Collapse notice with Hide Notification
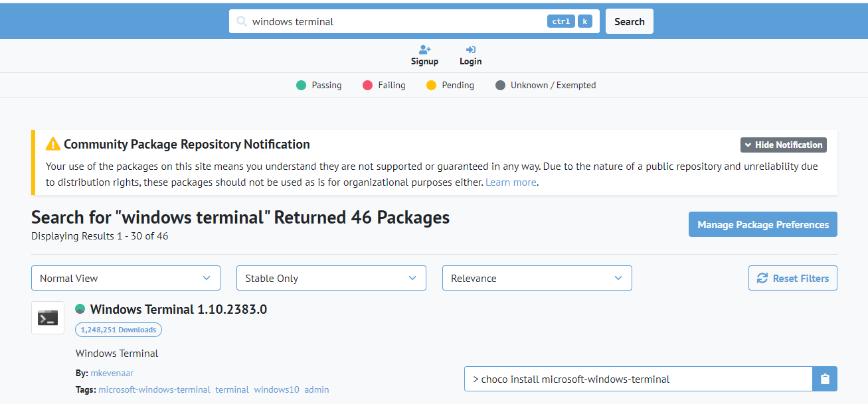The width and height of the screenshot is (868, 404). [x=784, y=145]
